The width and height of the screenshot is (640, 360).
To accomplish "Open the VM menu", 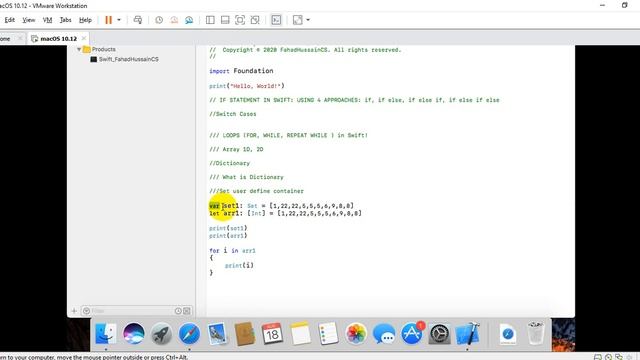I will tap(47, 20).
